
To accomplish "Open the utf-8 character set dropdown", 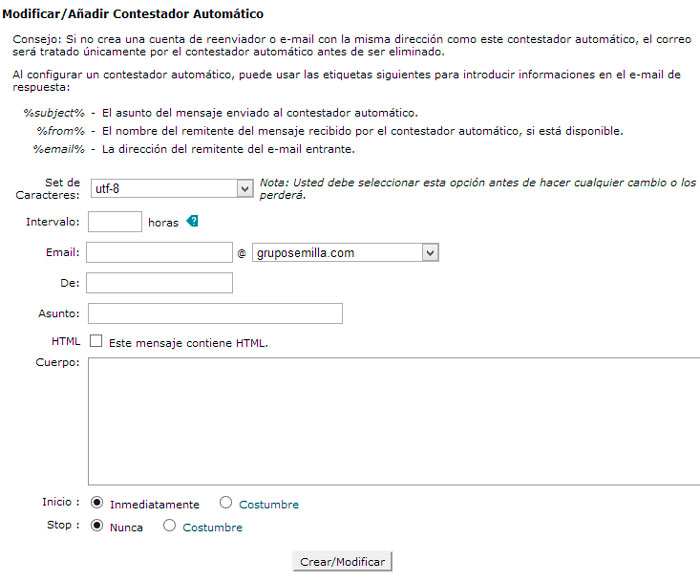I will 245,188.
